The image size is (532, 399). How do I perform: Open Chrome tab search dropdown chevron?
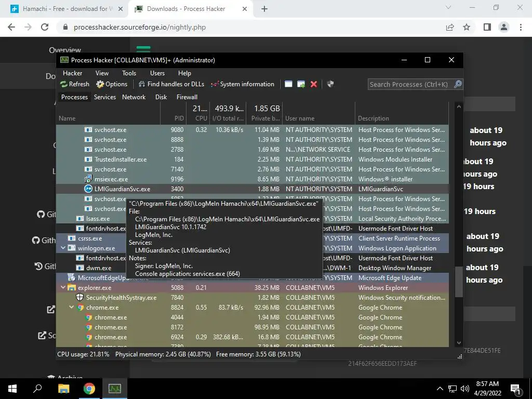[448, 7]
